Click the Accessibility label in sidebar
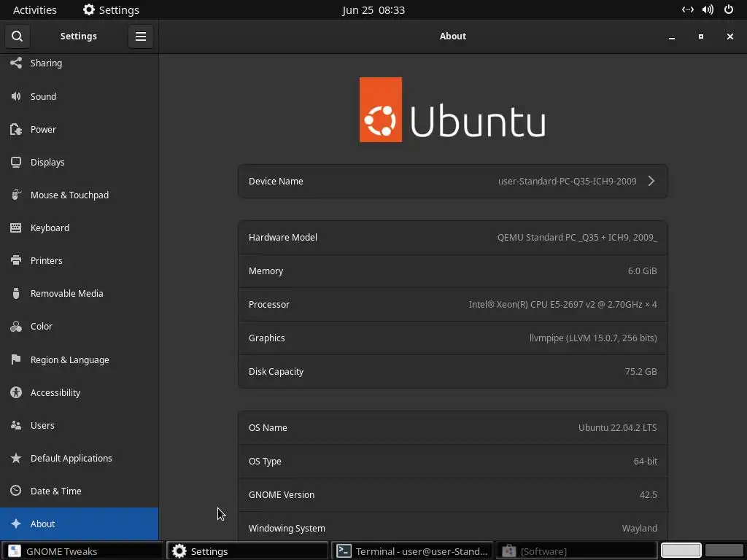Viewport: 747px width, 560px height. [55, 392]
